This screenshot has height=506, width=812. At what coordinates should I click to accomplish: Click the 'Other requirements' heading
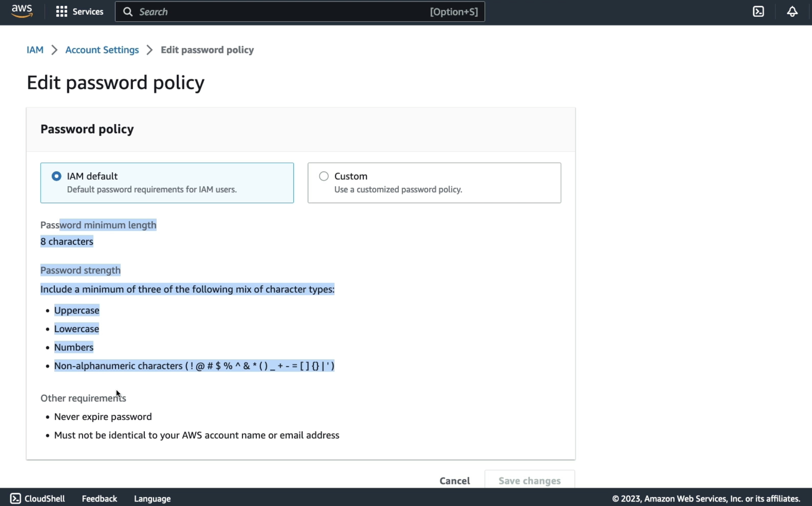(83, 398)
